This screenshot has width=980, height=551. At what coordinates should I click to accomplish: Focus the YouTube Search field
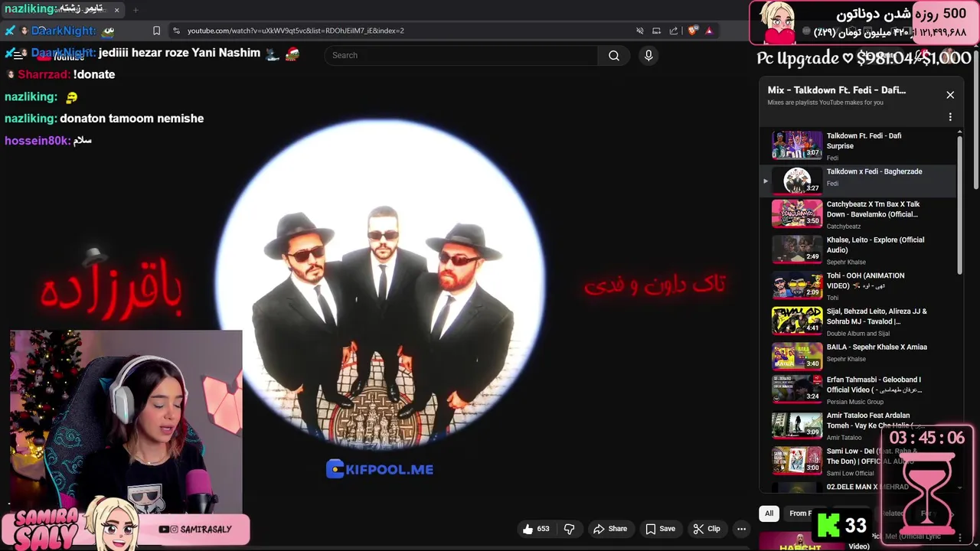tap(461, 55)
